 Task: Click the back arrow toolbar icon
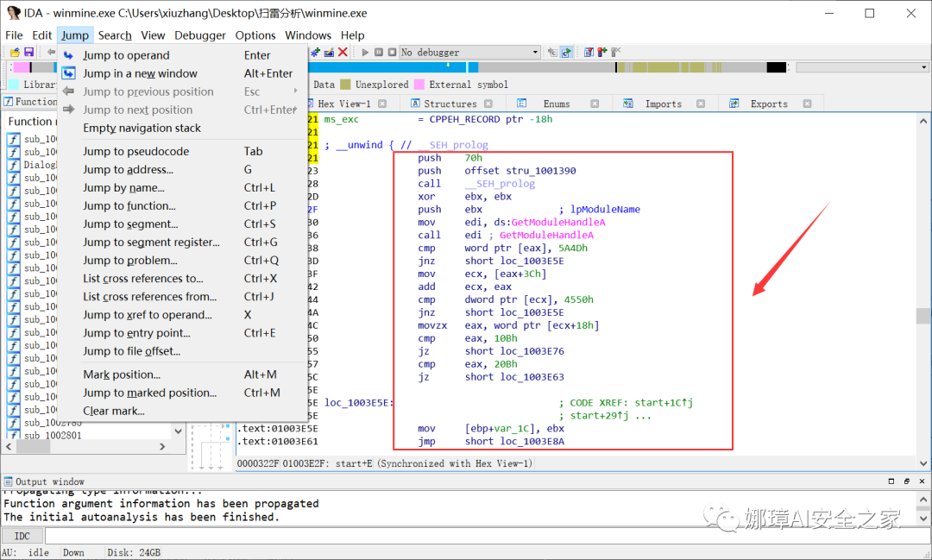point(51,53)
